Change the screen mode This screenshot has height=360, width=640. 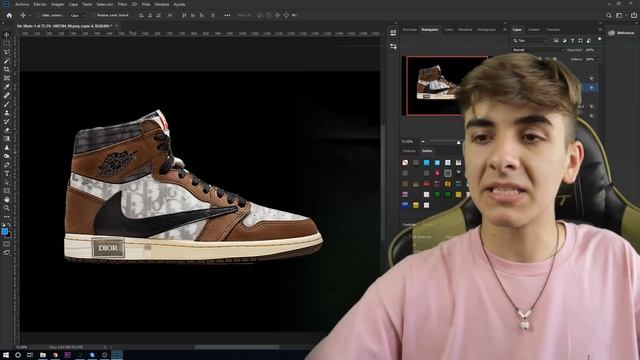click(x=7, y=253)
